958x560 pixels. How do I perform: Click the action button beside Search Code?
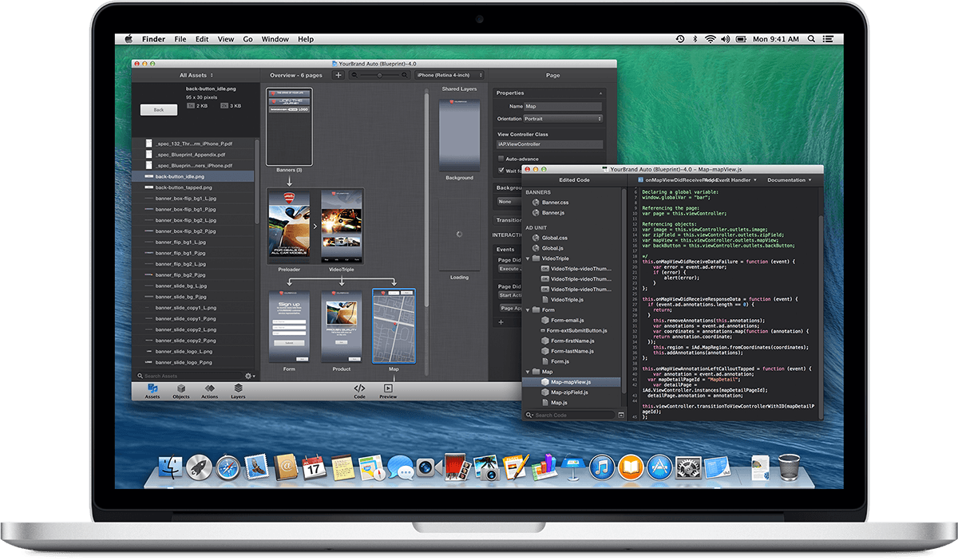(621, 415)
